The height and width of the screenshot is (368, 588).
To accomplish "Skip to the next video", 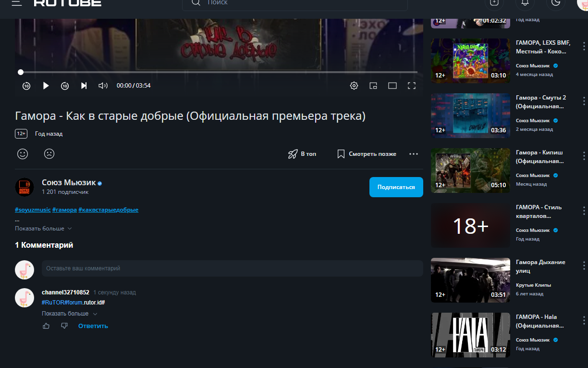I will point(84,86).
